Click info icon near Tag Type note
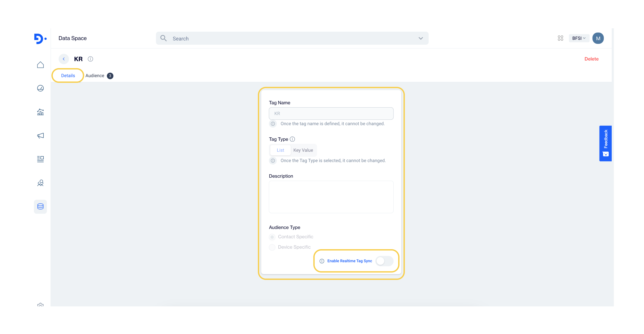Screen dimensions: 644x334 [273, 161]
